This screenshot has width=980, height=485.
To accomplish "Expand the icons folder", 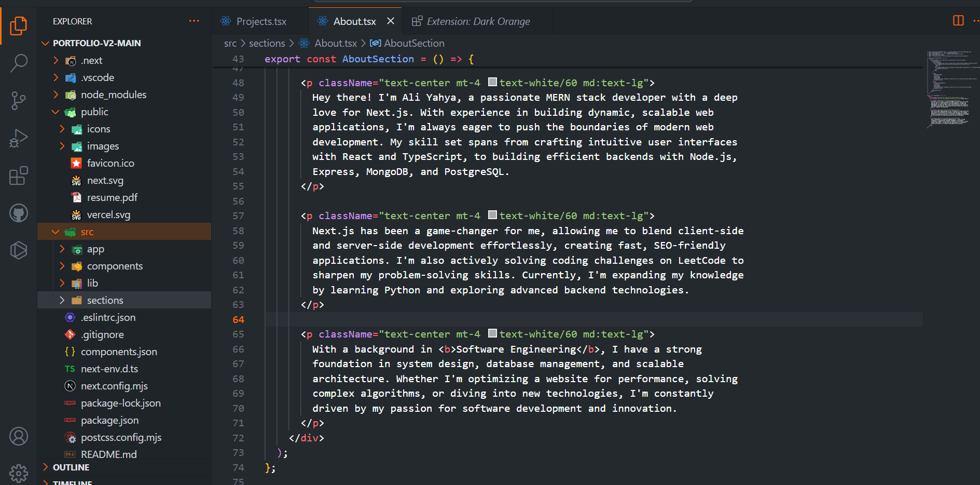I will pos(62,129).
